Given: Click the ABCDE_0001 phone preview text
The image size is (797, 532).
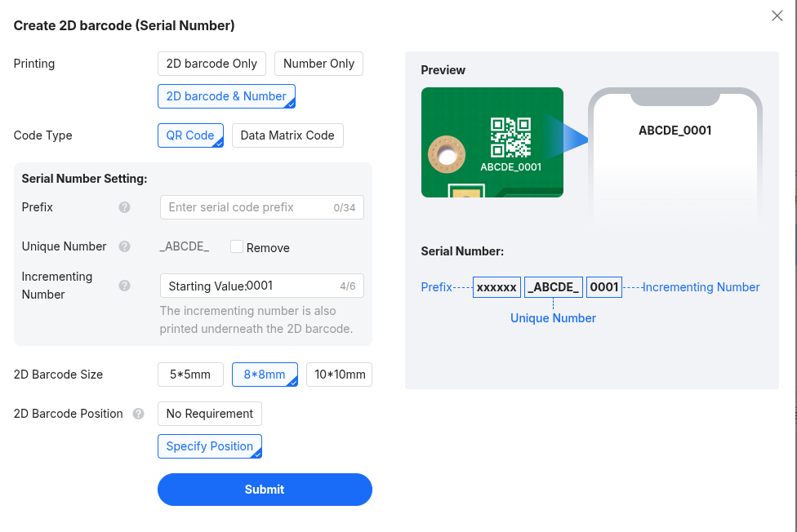Looking at the screenshot, I should (x=675, y=131).
